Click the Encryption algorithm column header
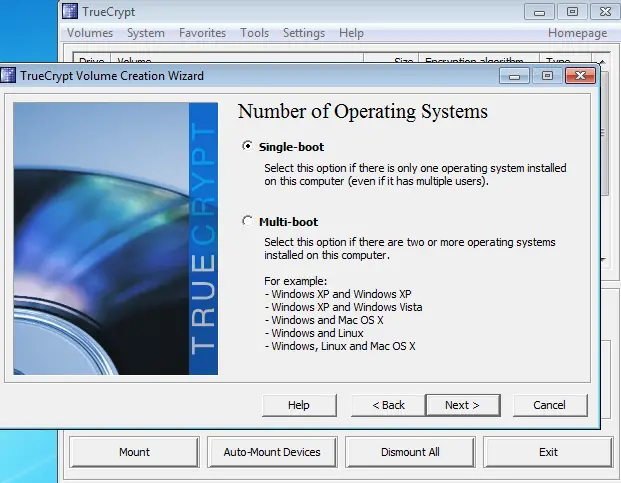This screenshot has width=621, height=483. pyautogui.click(x=479, y=58)
